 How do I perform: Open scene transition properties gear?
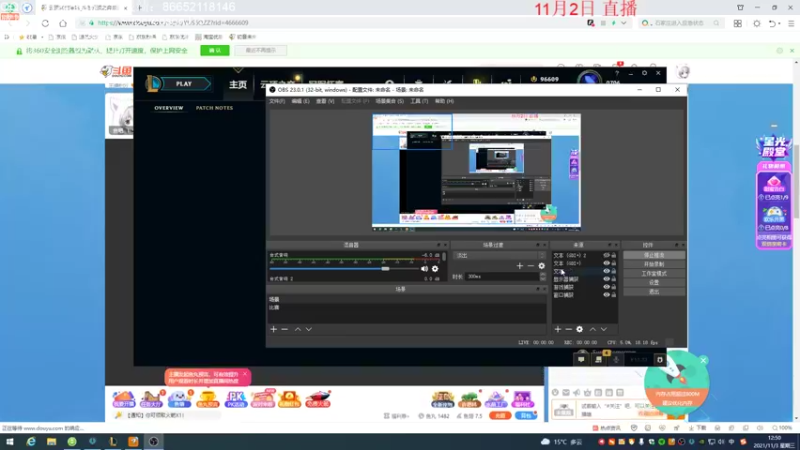click(541, 266)
